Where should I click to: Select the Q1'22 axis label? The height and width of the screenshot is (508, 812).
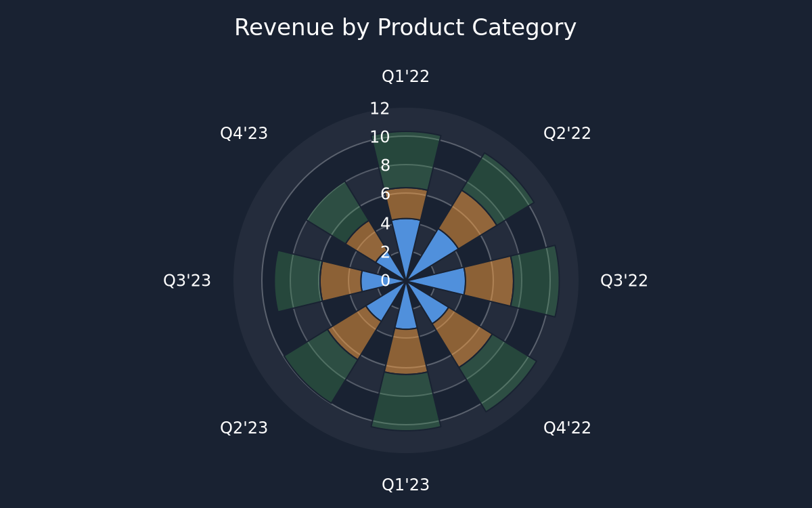[405, 77]
